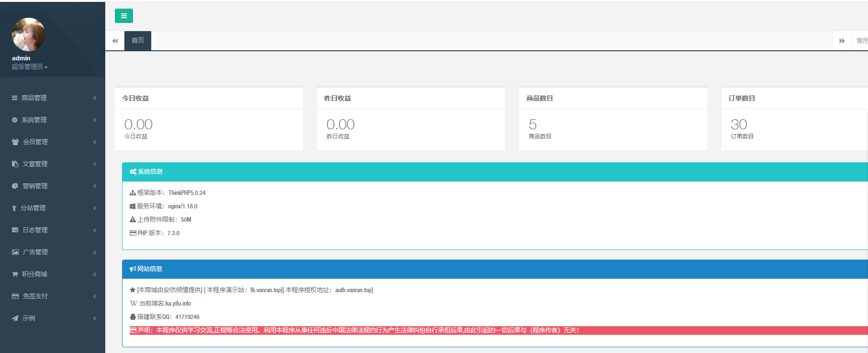Click the 营销管理 pie chart icon
The image size is (868, 353).
pyautogui.click(x=15, y=186)
